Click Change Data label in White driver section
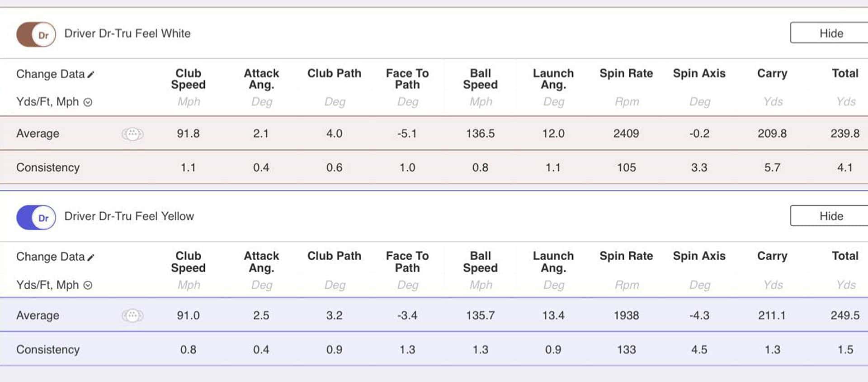Screen dimensions: 868x382 (50, 74)
